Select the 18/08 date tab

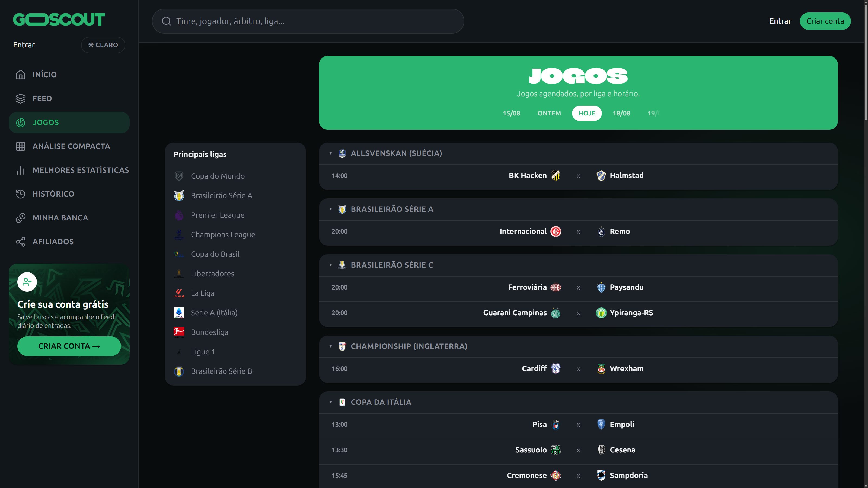(621, 113)
